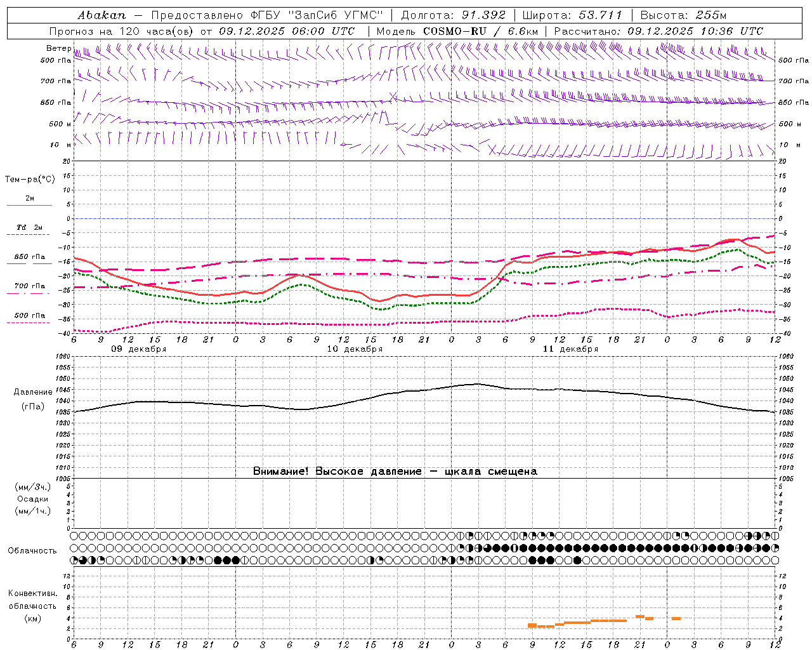Viewport: 812px width, 650px height.
Task: Click the Облачность cloud cover label
Action: point(32,551)
